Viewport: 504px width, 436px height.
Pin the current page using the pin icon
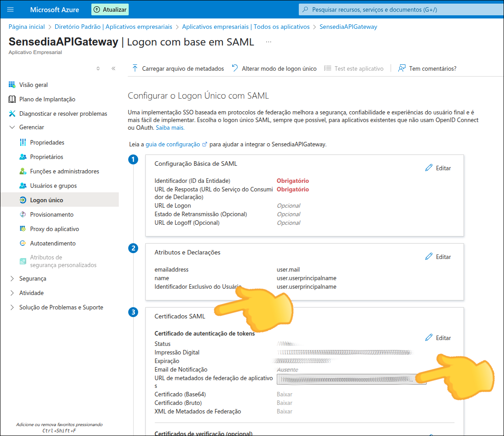tap(98, 68)
